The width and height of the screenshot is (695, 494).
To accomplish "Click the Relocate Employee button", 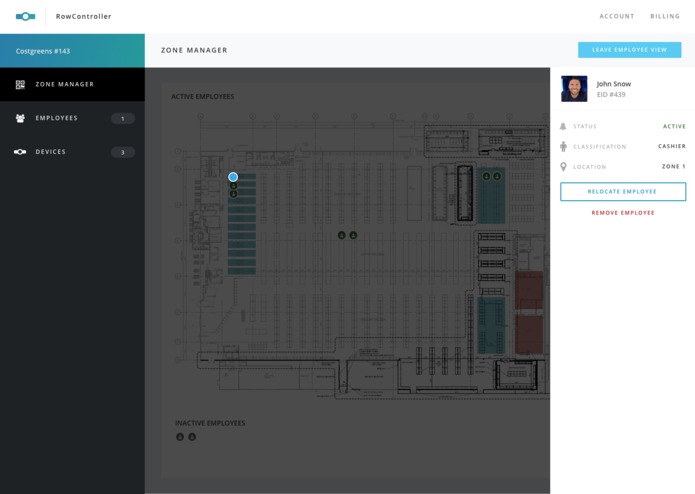I will click(x=623, y=191).
